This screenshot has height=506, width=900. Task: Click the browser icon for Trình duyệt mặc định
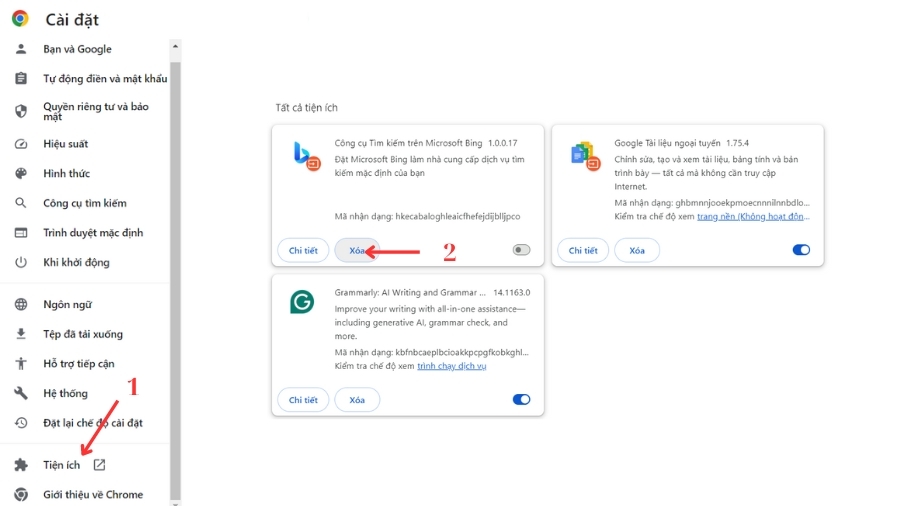pos(21,232)
